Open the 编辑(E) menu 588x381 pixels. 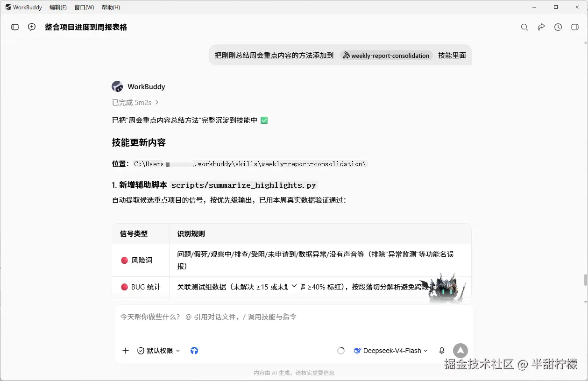coord(58,7)
